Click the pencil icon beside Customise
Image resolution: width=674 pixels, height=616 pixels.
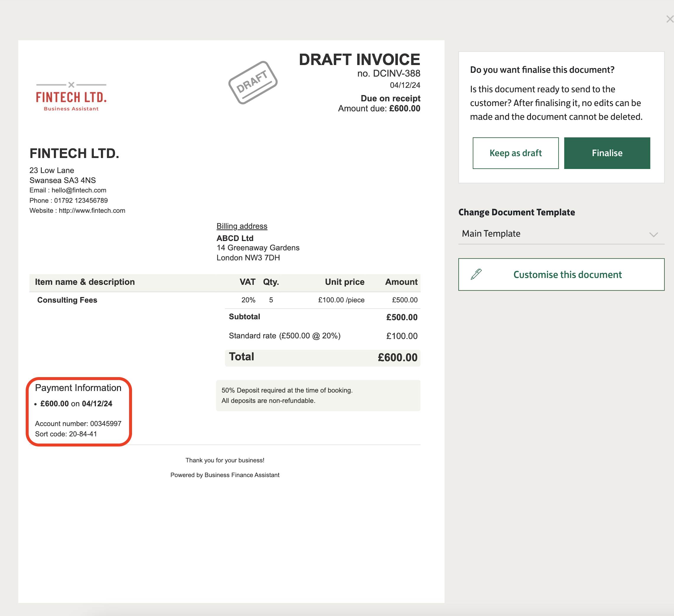click(x=476, y=274)
